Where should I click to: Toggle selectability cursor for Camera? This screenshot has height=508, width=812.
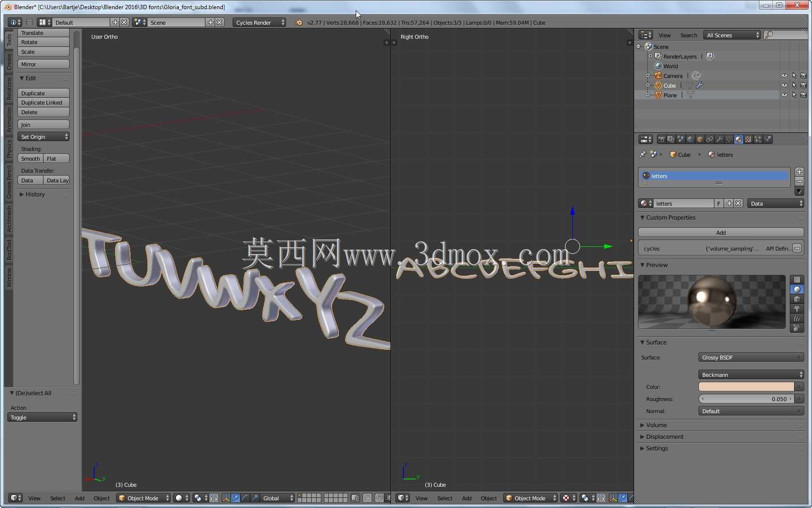794,75
